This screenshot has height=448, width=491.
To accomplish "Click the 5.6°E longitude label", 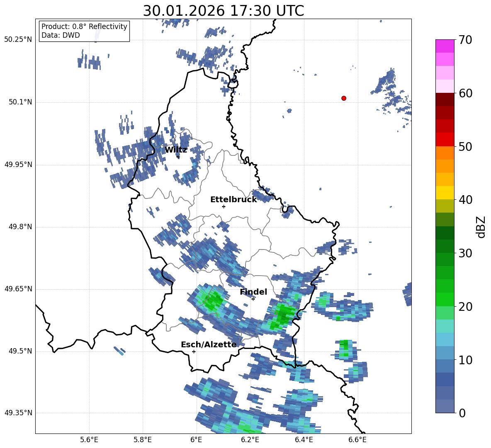I will coord(89,440).
